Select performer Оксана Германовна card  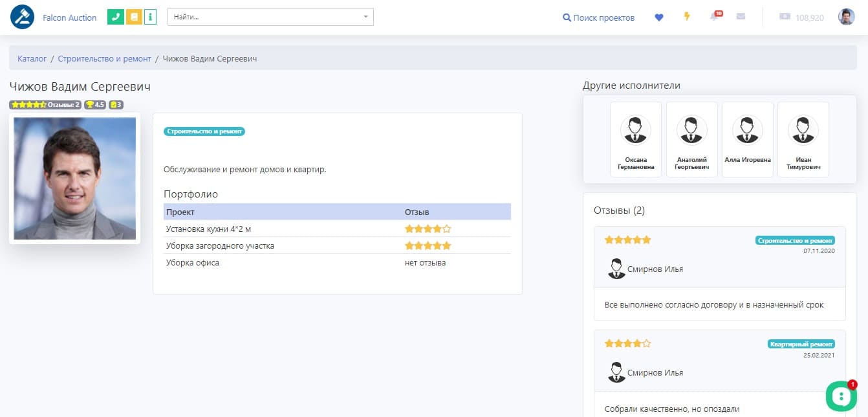[x=635, y=139]
